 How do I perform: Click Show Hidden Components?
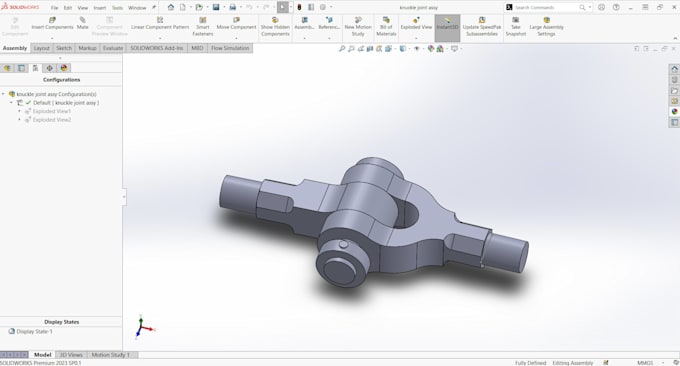275,27
